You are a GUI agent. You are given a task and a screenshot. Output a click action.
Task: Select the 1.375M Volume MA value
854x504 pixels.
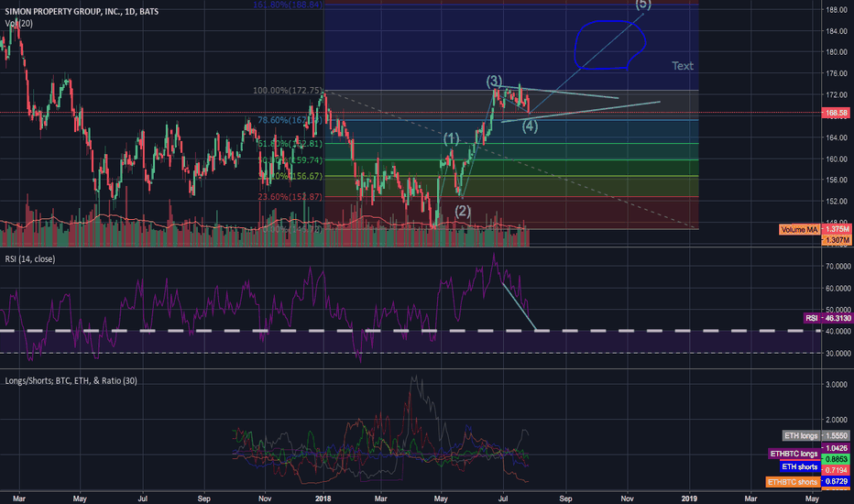(x=837, y=229)
